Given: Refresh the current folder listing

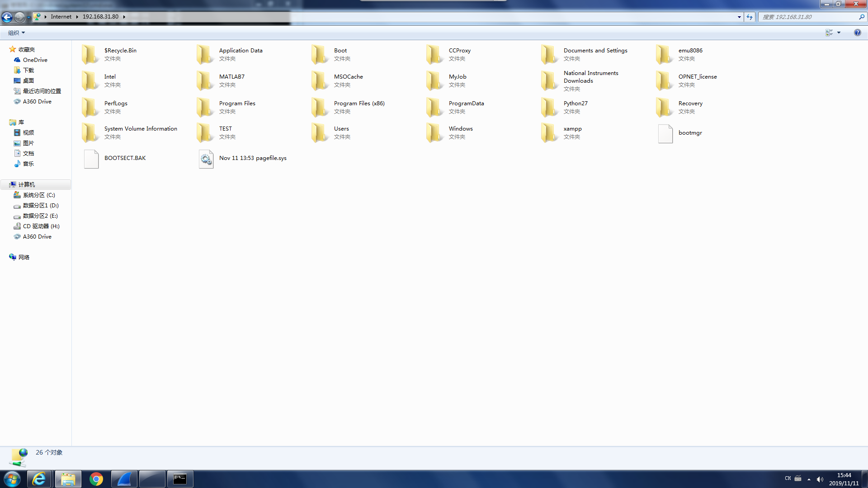Looking at the screenshot, I should point(750,17).
